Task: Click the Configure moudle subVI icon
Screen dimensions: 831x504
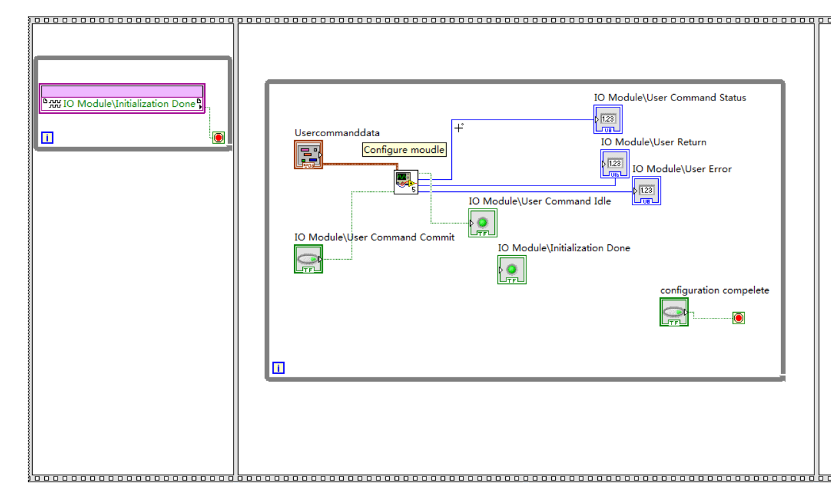Action: [x=405, y=182]
